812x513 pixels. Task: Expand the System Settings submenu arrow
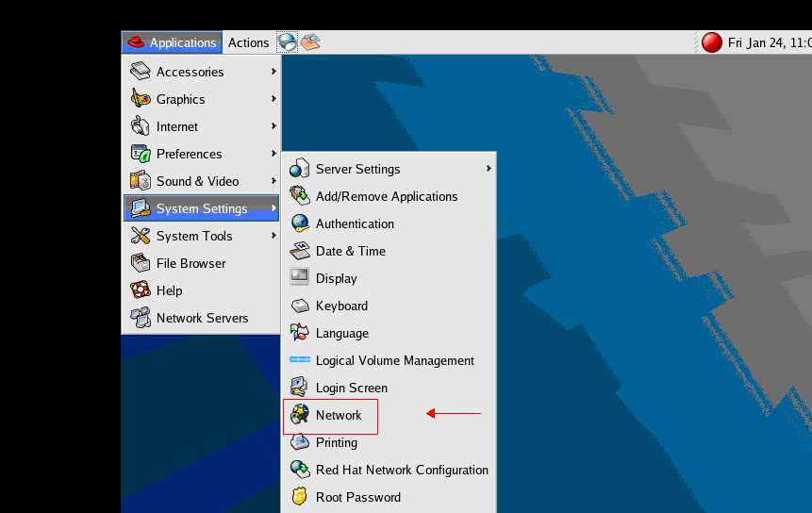(x=273, y=208)
